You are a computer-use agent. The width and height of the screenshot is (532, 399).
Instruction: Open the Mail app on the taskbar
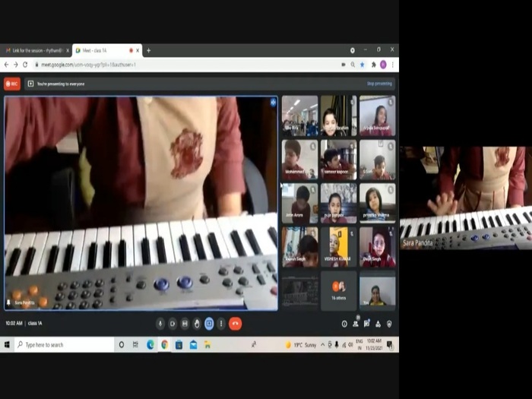coord(193,345)
